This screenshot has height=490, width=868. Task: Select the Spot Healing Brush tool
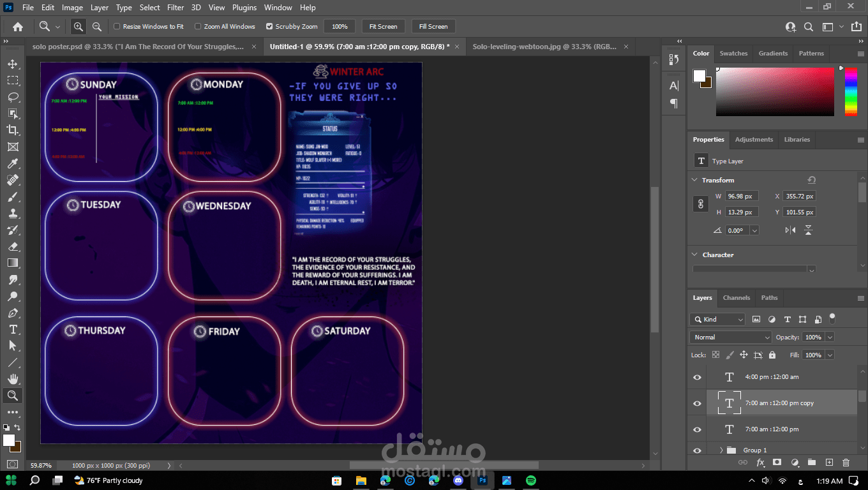[x=13, y=180]
